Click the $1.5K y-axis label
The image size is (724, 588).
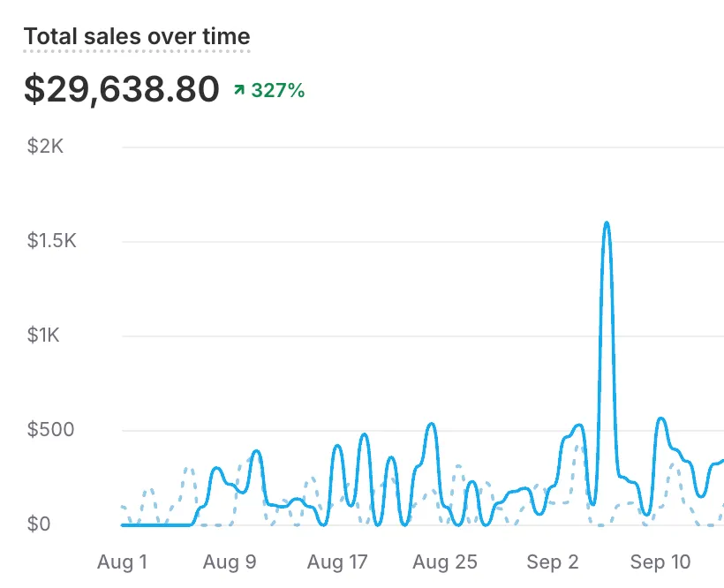click(x=53, y=241)
